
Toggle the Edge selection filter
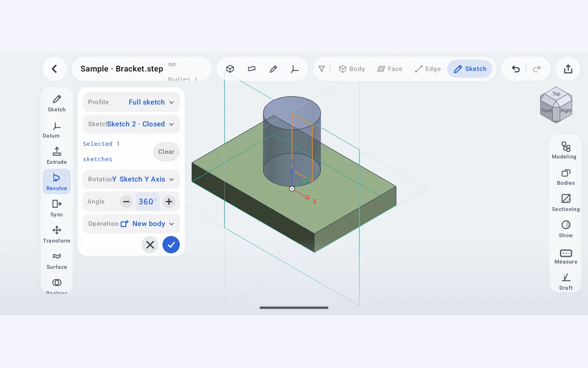coord(428,69)
